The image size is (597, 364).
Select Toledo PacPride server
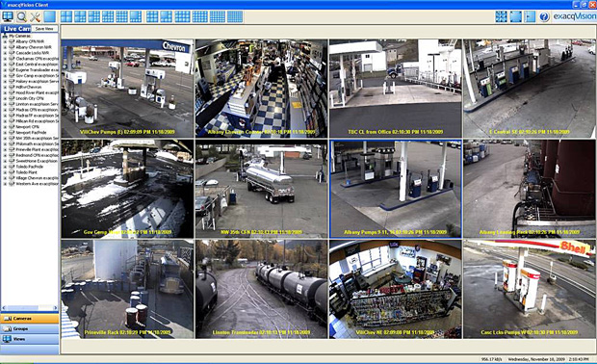(x=29, y=167)
